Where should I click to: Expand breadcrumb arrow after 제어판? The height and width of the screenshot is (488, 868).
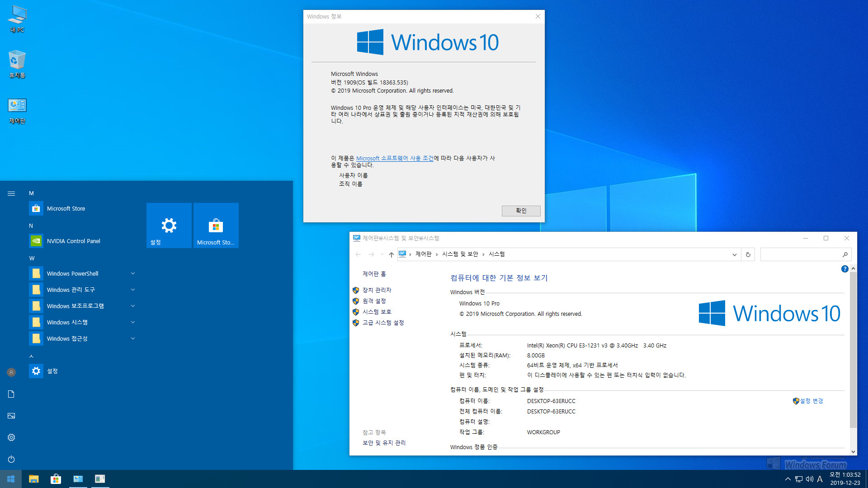click(437, 254)
